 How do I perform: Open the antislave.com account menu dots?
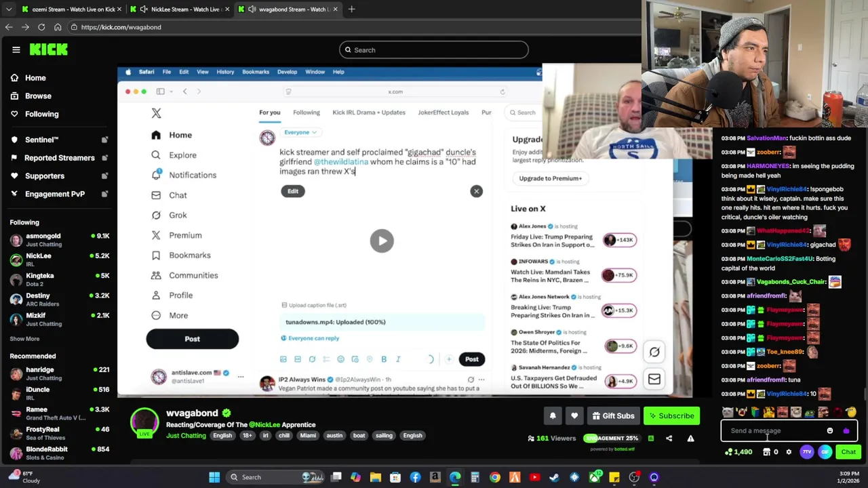click(x=240, y=376)
